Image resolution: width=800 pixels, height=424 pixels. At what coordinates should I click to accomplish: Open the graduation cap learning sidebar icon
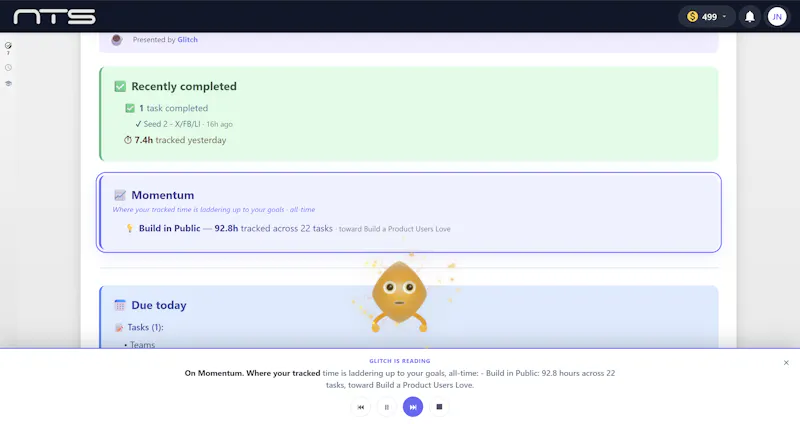tap(8, 84)
